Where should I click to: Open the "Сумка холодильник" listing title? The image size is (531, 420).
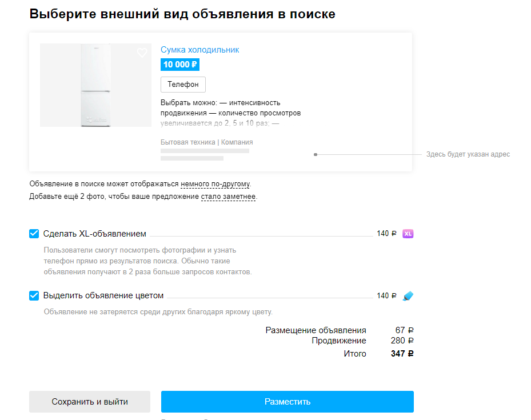199,50
